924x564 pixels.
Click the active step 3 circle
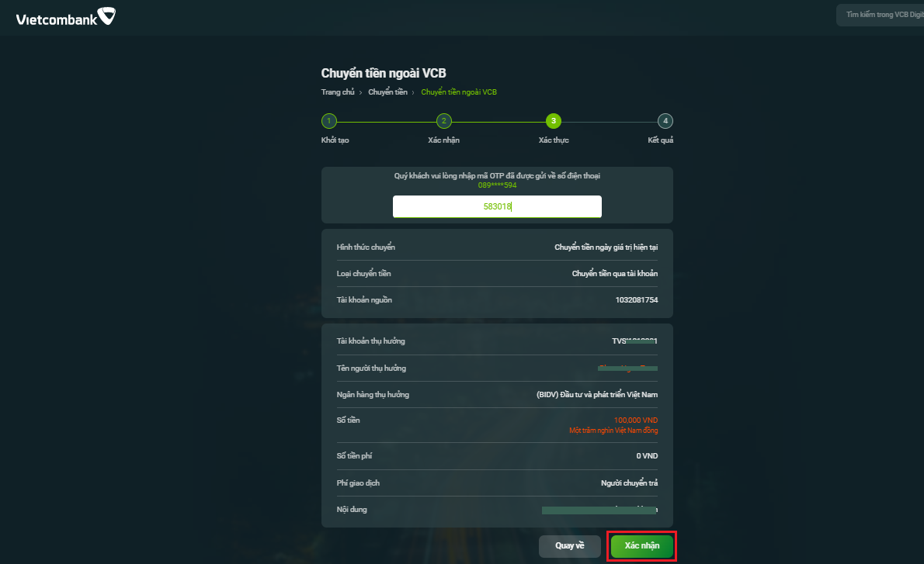(x=554, y=121)
